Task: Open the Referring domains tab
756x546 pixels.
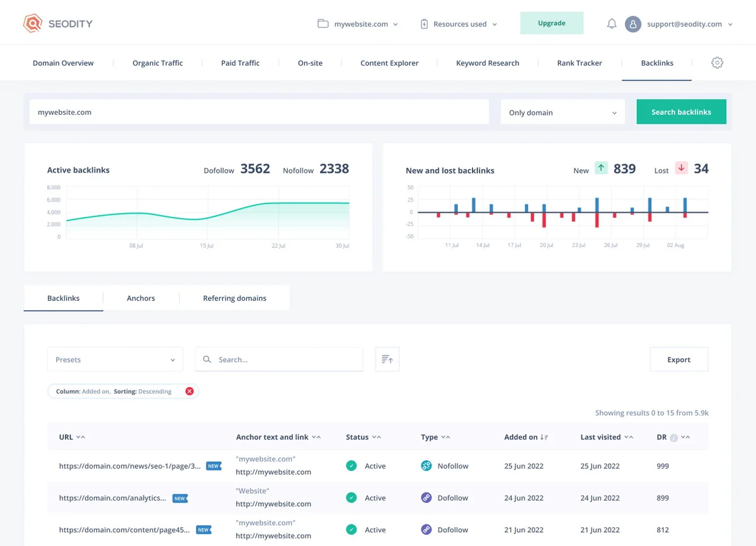Action: click(234, 298)
